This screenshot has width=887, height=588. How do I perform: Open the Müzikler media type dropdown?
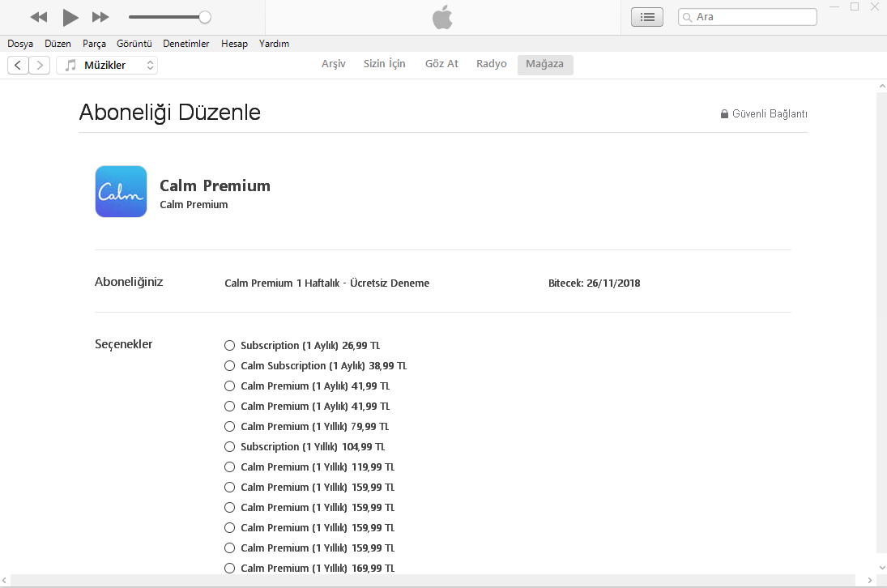(x=107, y=66)
